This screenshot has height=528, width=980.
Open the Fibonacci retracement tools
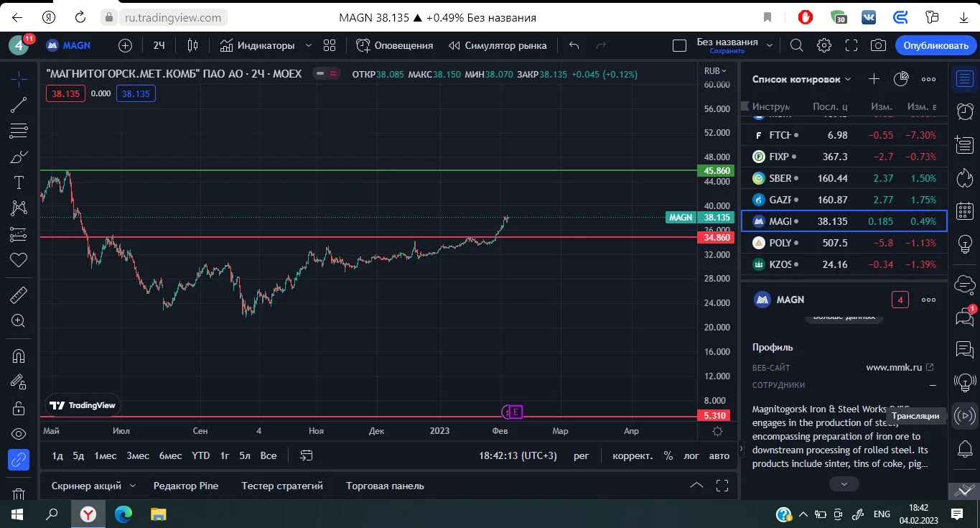(x=19, y=131)
